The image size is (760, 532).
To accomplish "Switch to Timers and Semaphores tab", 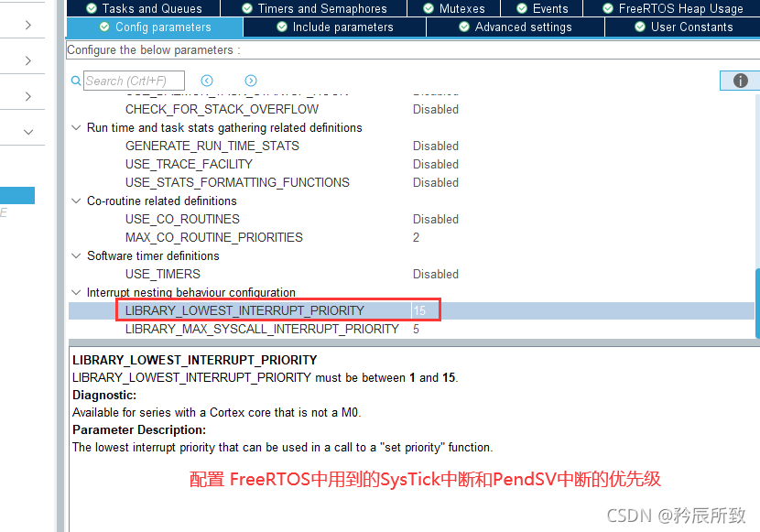I will (x=314, y=8).
